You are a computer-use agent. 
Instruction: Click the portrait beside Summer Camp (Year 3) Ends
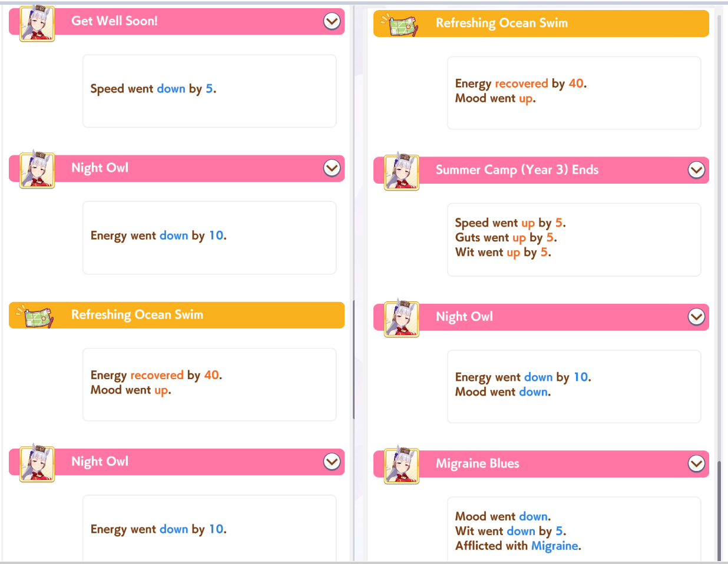coord(402,172)
